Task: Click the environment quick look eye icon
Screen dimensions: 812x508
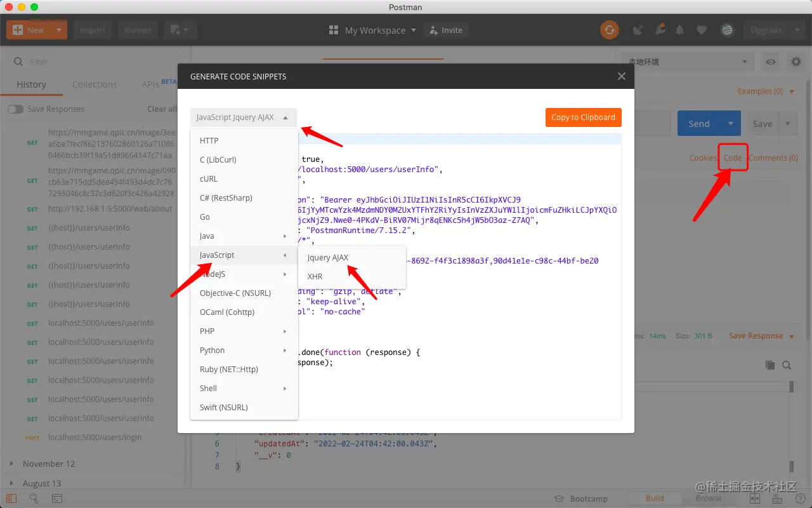Action: (771, 62)
